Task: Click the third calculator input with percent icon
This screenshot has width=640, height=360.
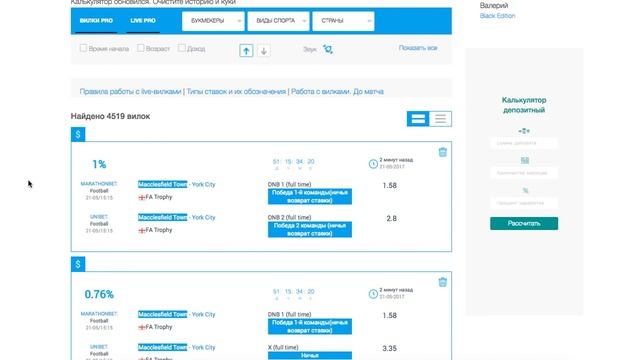Action: pyautogui.click(x=524, y=203)
